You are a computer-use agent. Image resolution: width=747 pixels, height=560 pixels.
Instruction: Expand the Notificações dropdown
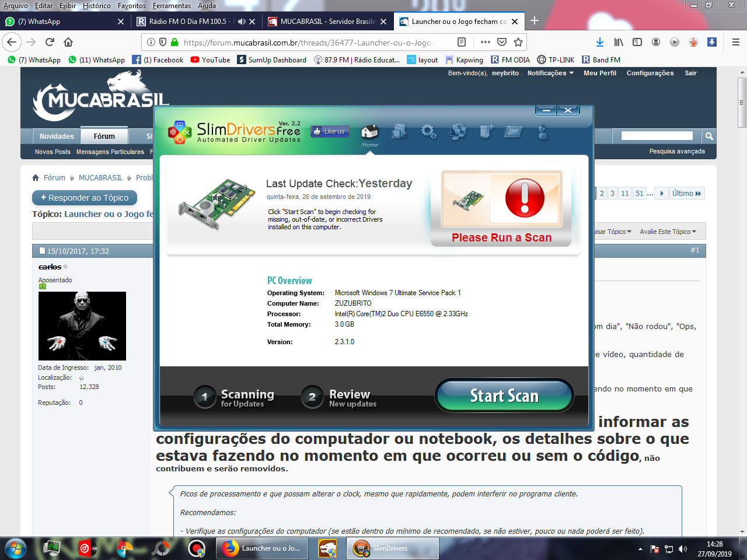(550, 73)
